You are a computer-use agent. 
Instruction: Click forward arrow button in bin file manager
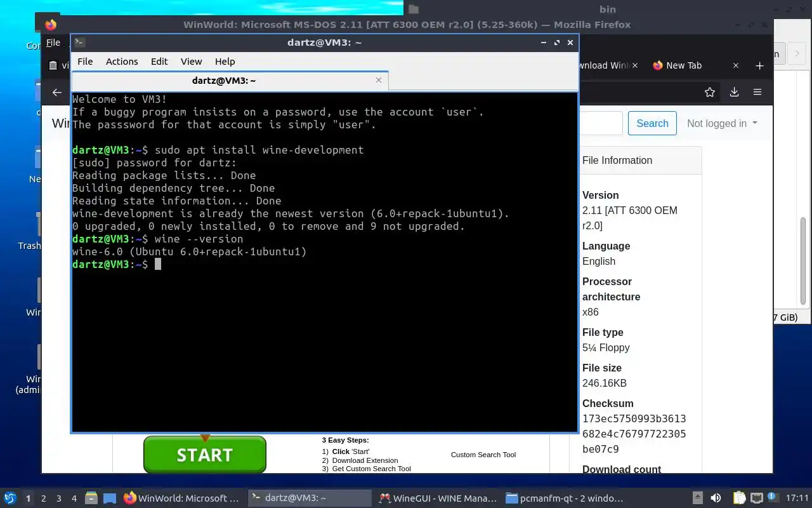click(x=797, y=54)
